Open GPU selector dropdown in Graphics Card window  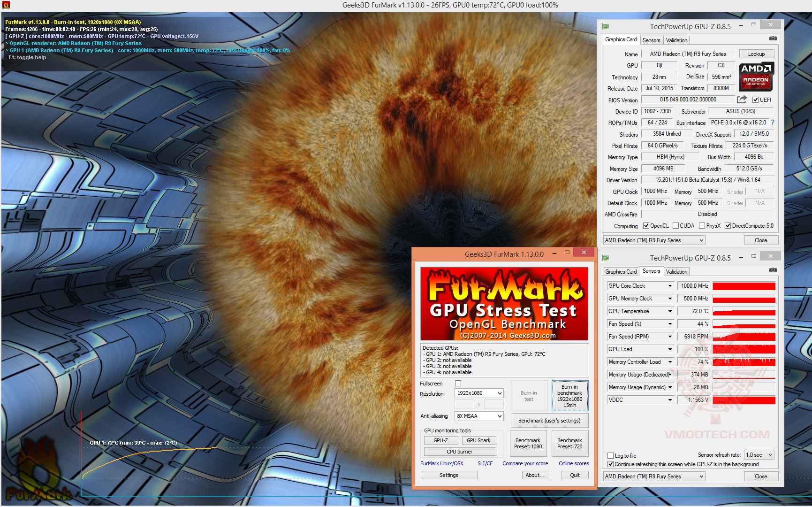pyautogui.click(x=654, y=240)
